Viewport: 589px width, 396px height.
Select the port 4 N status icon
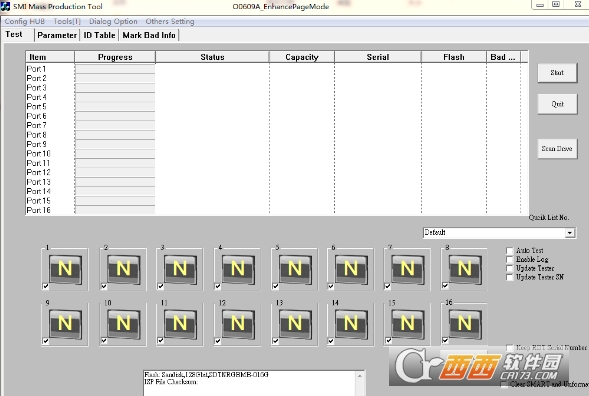pyautogui.click(x=238, y=269)
